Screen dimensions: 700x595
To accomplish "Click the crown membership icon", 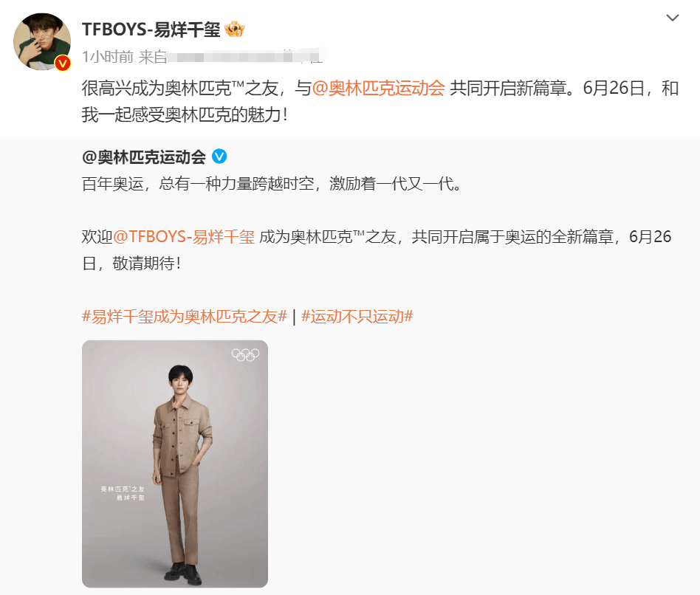I will [234, 30].
